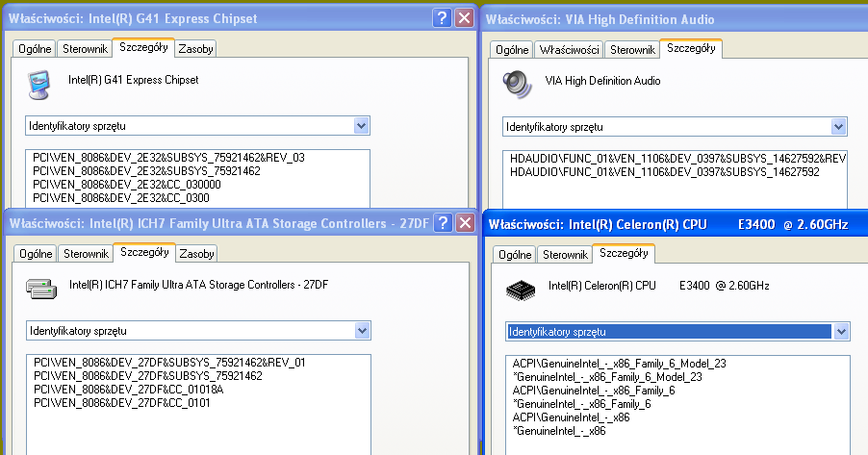Click the help button in G41 Chipset window
The image size is (868, 455).
coord(442,18)
